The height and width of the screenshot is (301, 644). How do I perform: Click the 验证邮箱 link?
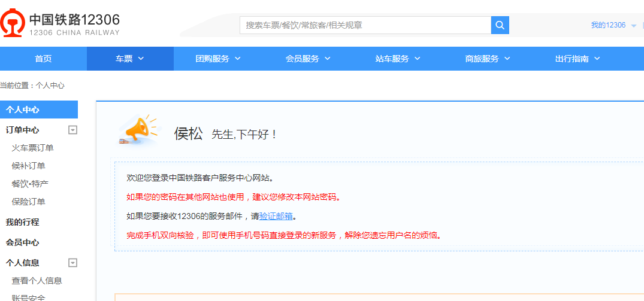pyautogui.click(x=276, y=216)
